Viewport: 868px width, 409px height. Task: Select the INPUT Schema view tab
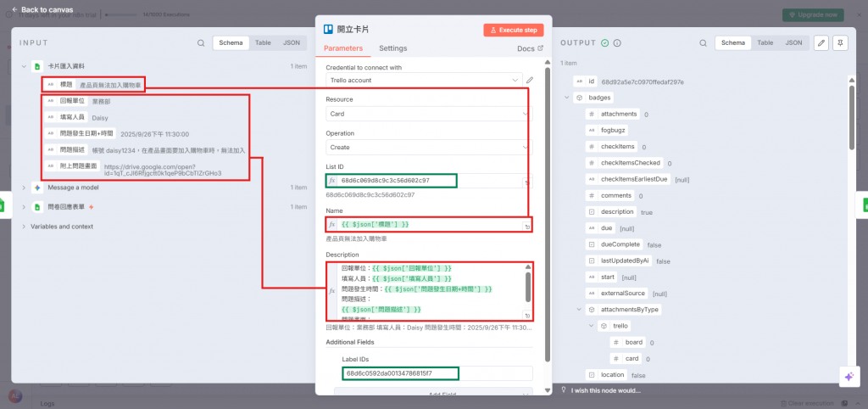[x=231, y=42]
